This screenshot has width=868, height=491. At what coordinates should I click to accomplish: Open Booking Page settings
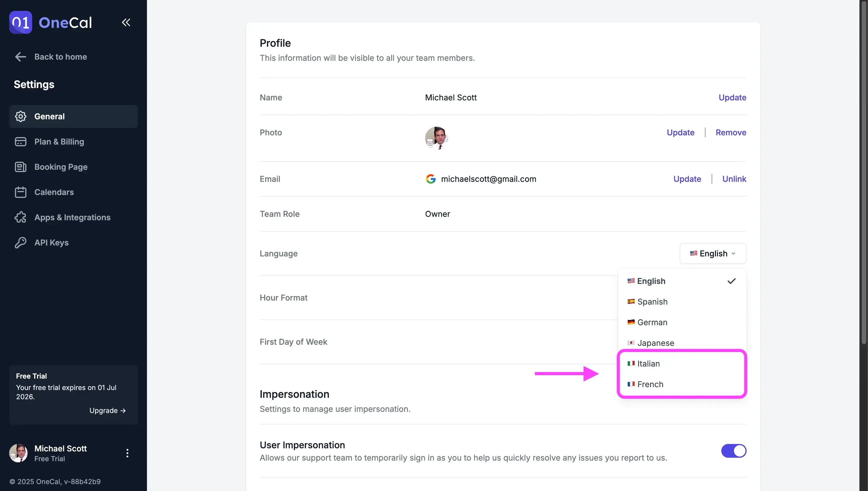pyautogui.click(x=20, y=167)
